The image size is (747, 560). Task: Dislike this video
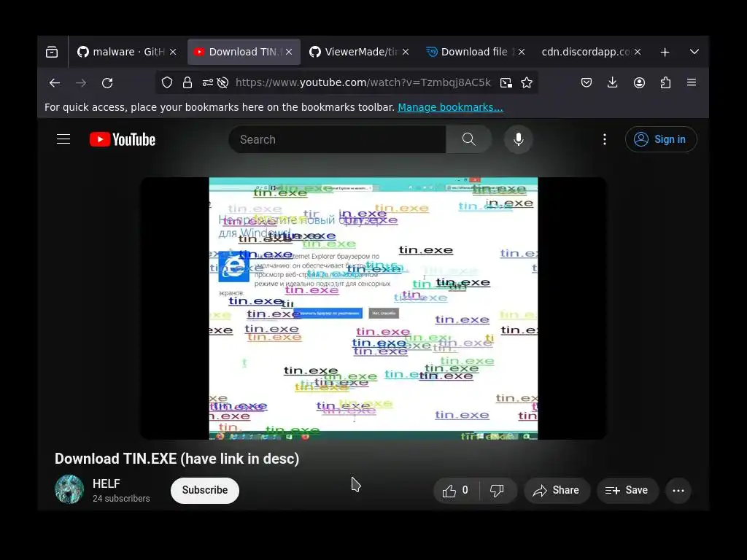coord(498,491)
